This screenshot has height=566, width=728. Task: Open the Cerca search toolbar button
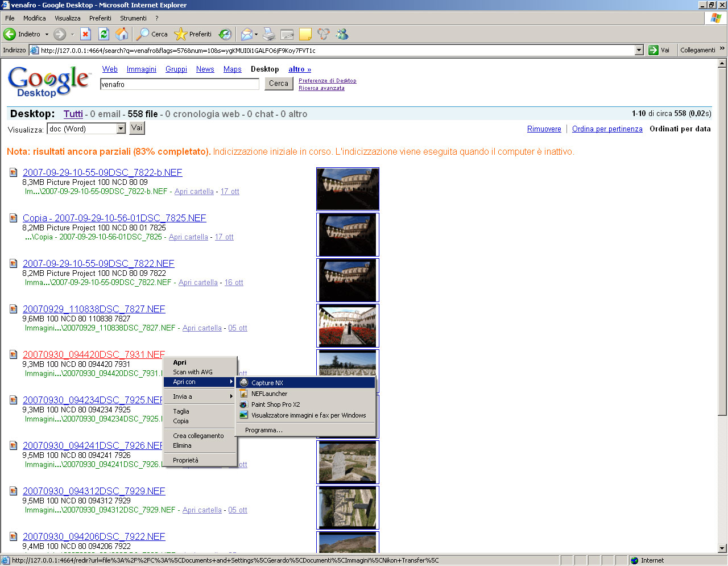[x=152, y=34]
